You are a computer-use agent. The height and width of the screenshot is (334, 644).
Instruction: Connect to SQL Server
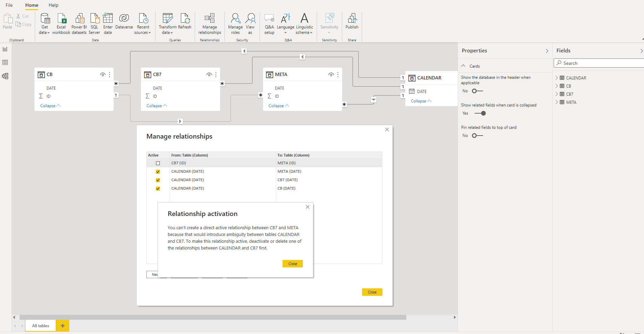click(x=94, y=24)
